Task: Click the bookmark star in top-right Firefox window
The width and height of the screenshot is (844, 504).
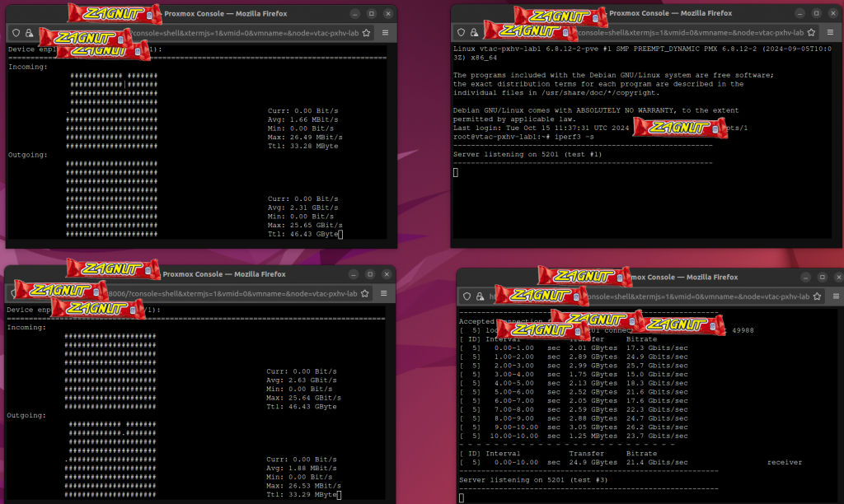Action: (812, 32)
